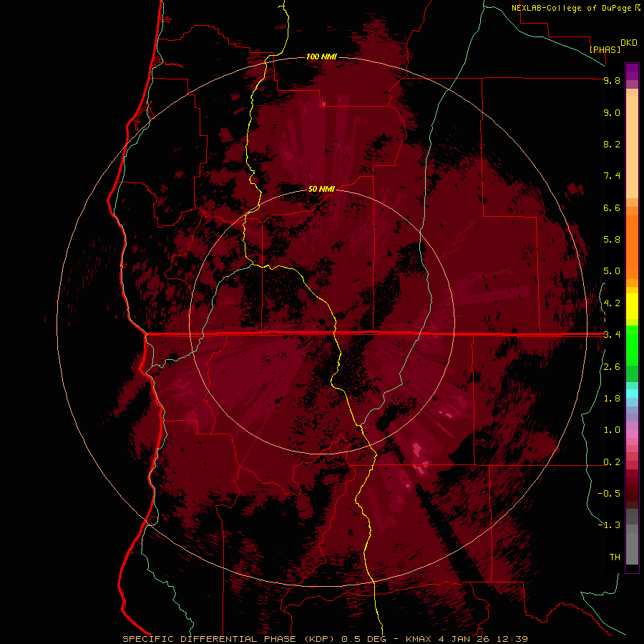Click the 3.4 value on the color scale

pyautogui.click(x=612, y=335)
